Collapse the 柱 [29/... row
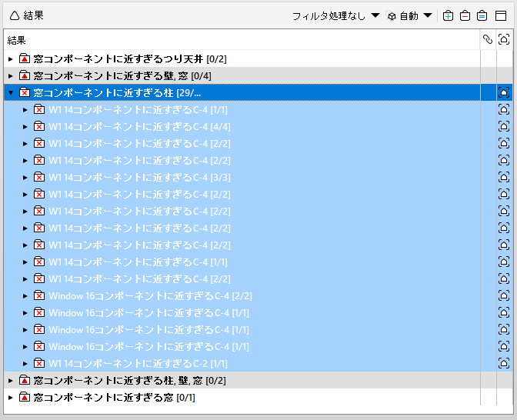The image size is (517, 420). (11, 93)
